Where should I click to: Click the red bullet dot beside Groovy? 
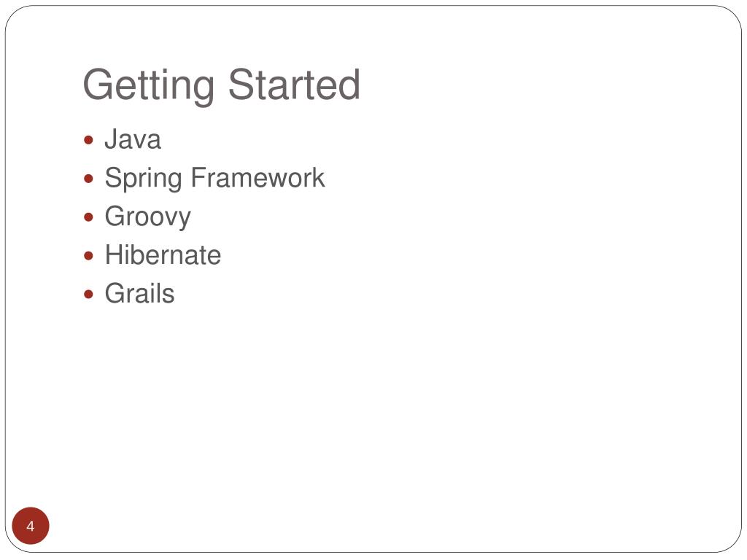point(88,217)
